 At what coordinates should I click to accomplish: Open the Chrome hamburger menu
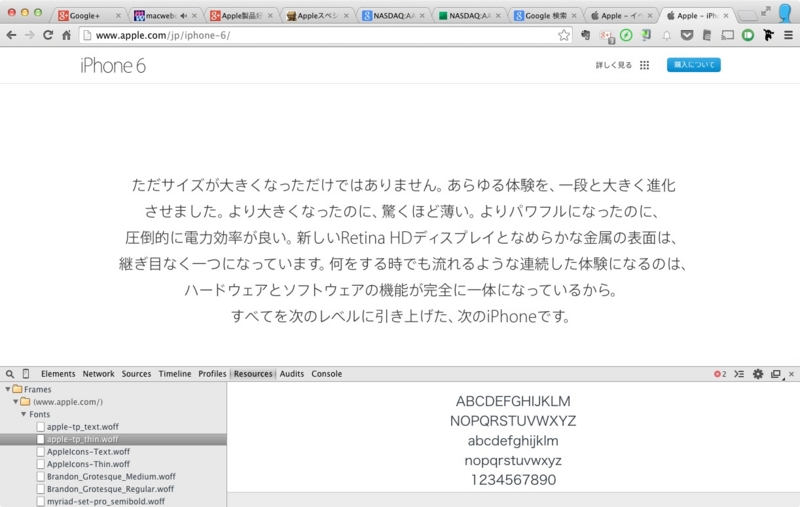coord(788,35)
